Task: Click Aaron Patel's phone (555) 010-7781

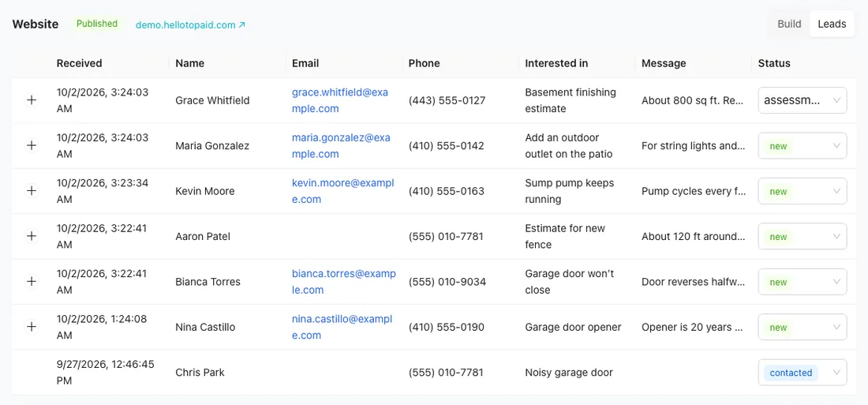Action: [x=446, y=237]
